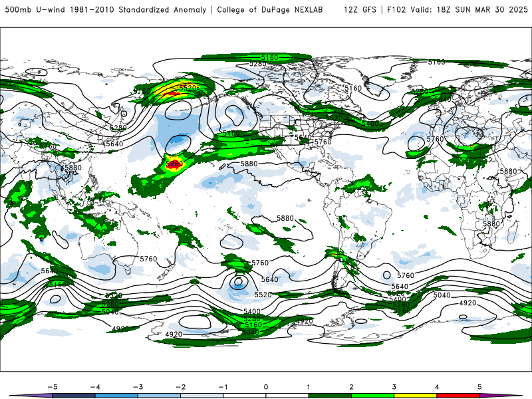Click the '5520' label inside the red-yellow anomaly

click(188, 88)
